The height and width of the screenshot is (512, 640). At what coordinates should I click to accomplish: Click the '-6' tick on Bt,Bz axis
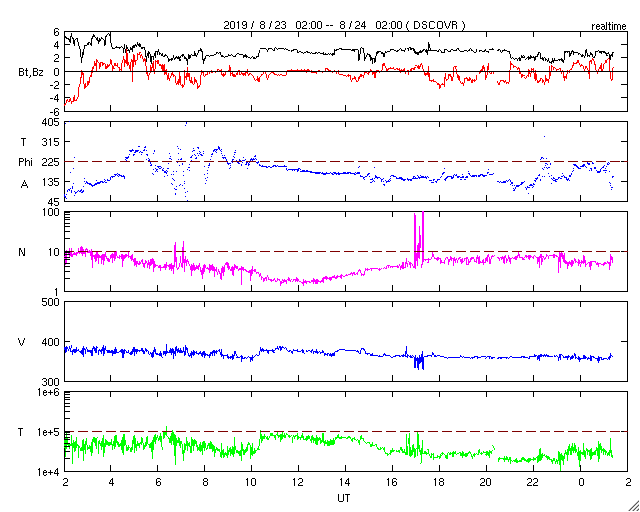[x=55, y=111]
